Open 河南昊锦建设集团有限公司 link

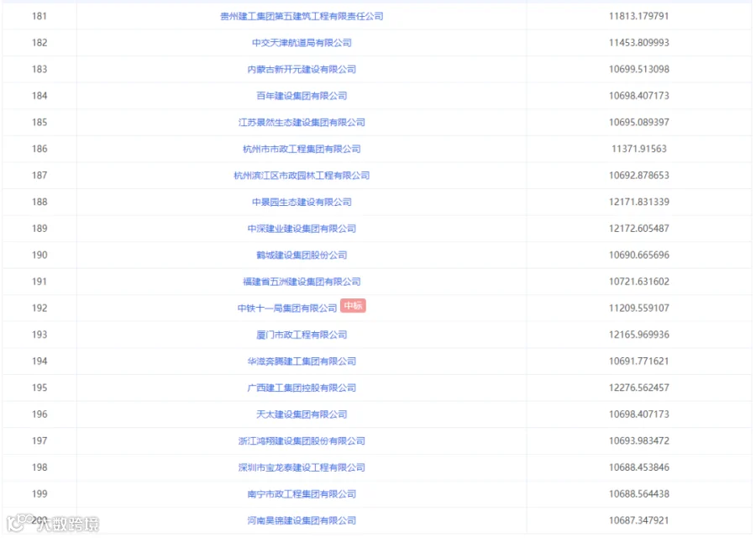302,520
